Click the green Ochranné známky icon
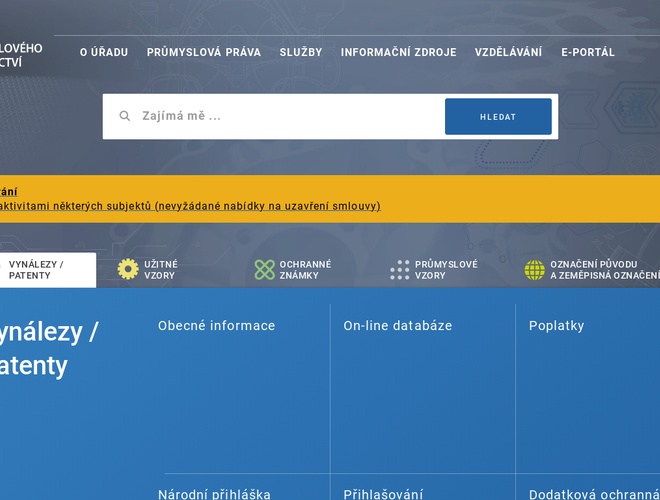660x500 pixels. (264, 270)
